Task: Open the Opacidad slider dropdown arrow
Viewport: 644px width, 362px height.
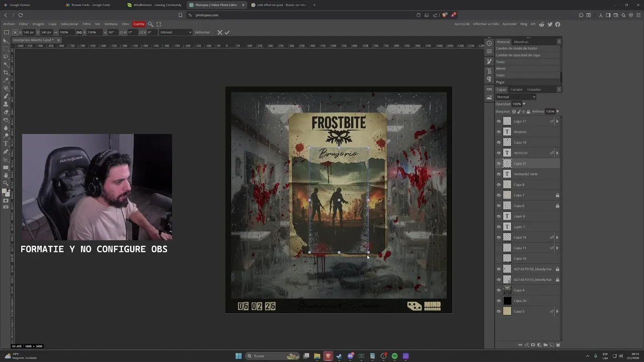Action: coord(524,104)
